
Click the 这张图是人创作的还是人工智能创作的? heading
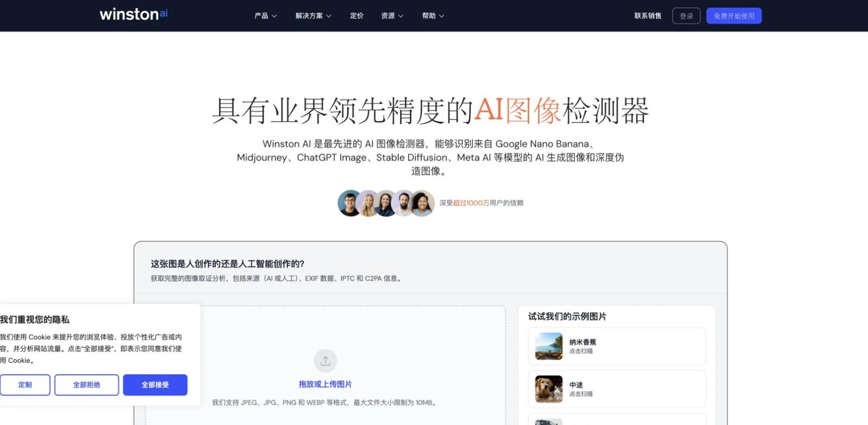coord(227,264)
